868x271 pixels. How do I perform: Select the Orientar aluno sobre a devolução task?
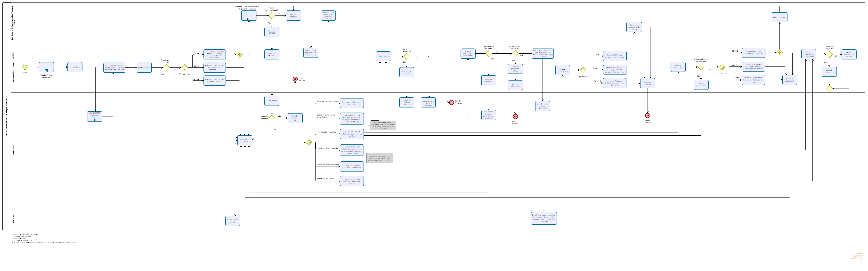543,106
